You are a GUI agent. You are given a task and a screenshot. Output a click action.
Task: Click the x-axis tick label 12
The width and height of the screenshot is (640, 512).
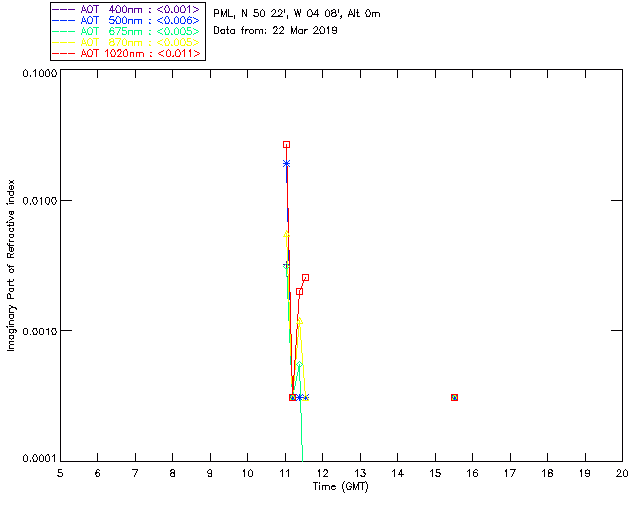322,473
